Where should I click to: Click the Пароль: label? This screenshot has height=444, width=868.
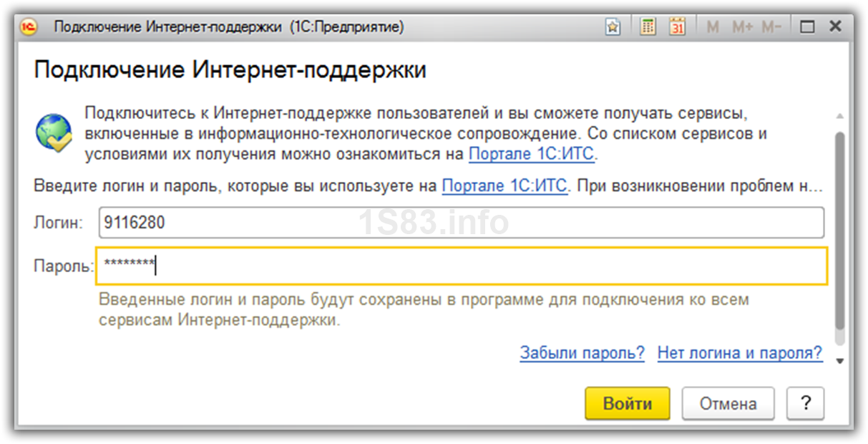tap(64, 266)
